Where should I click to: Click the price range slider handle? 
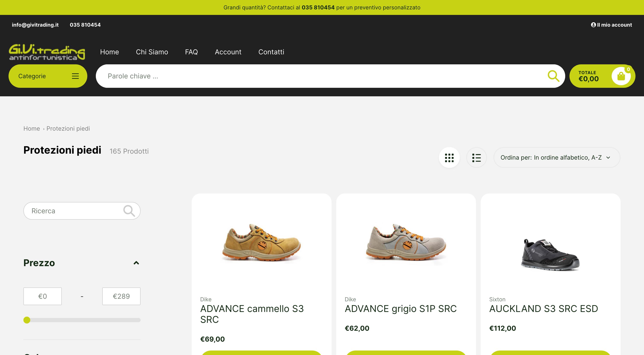pyautogui.click(x=27, y=320)
